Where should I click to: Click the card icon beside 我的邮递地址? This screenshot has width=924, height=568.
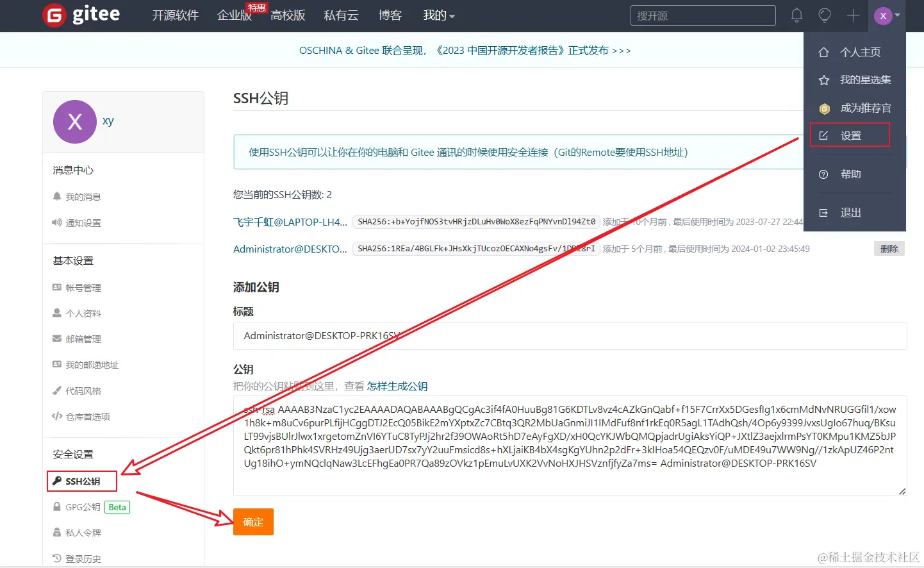(x=57, y=364)
